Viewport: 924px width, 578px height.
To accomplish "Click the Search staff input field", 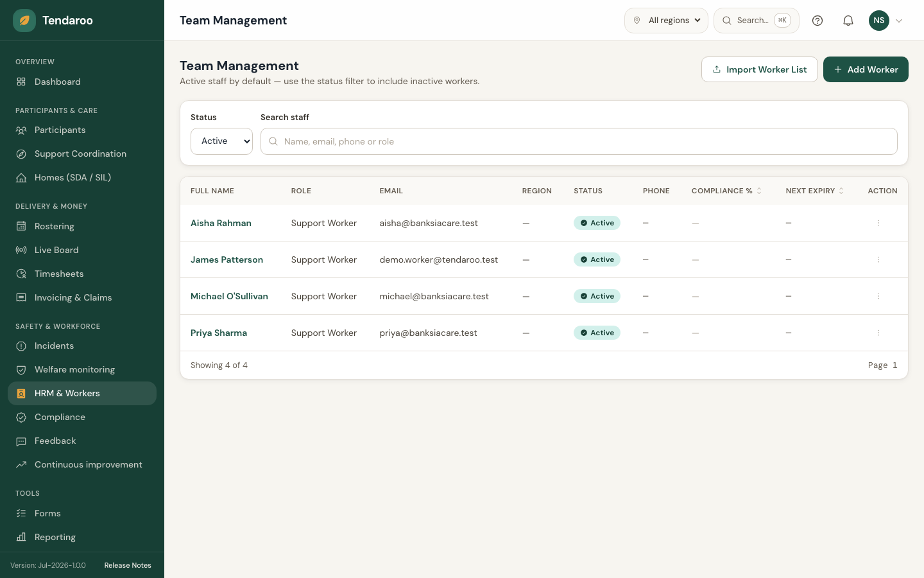I will pos(579,141).
